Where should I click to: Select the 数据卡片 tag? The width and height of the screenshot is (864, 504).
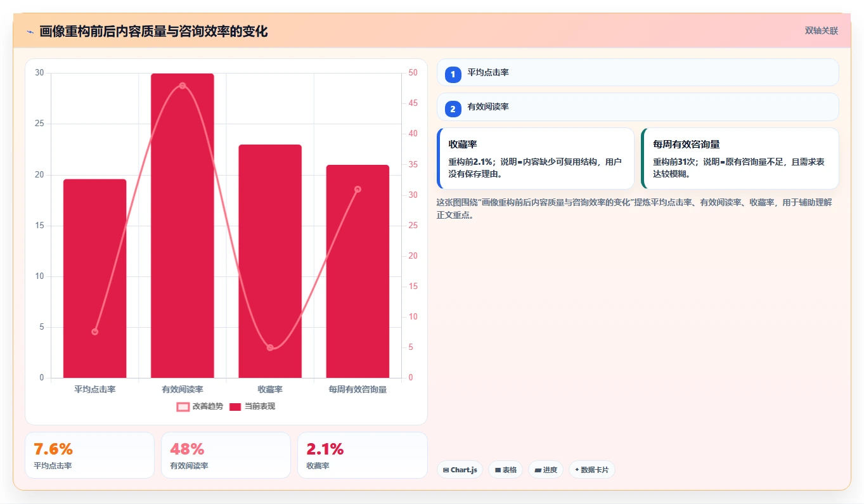pyautogui.click(x=591, y=470)
